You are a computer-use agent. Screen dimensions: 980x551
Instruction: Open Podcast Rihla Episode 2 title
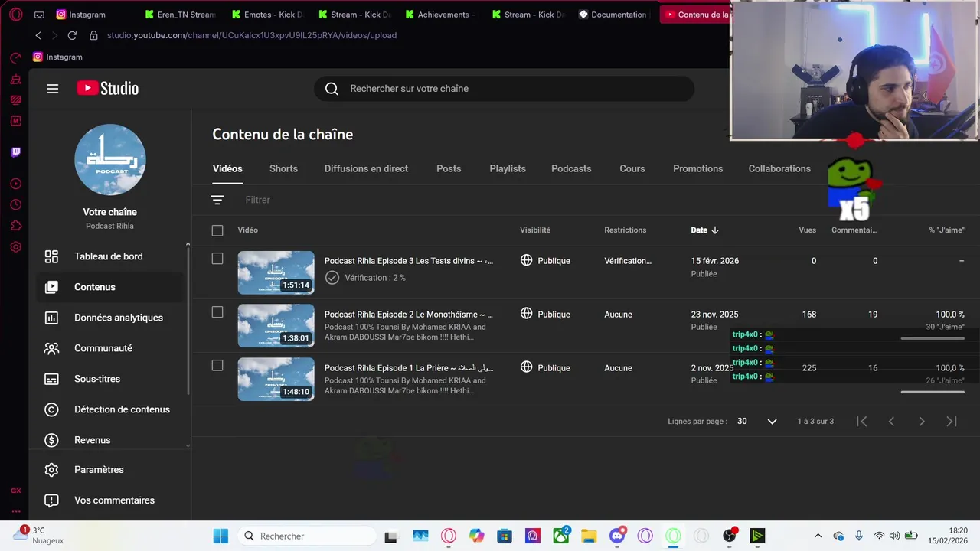[409, 315]
